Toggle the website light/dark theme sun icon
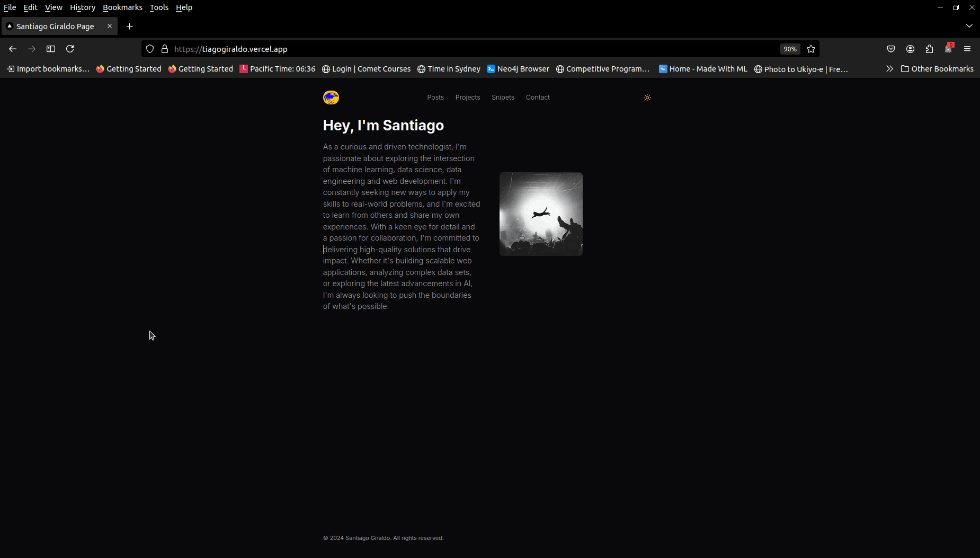Screen dimensions: 980x558 point(647,98)
